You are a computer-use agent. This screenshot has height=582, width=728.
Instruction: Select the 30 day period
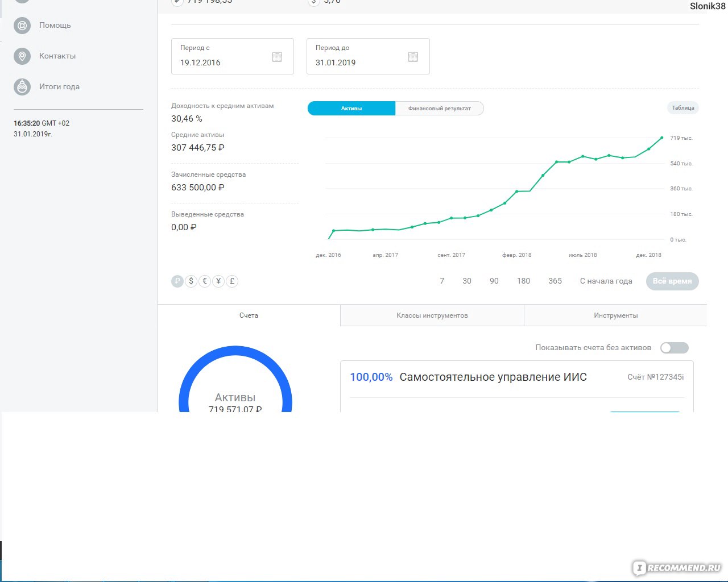point(467,281)
